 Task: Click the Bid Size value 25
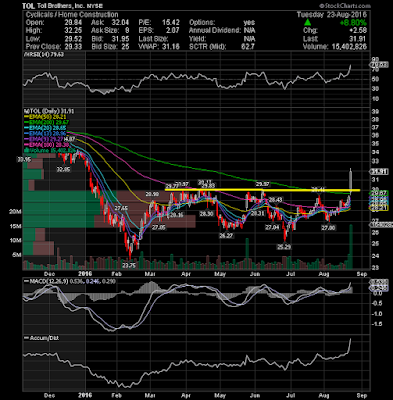pos(125,46)
